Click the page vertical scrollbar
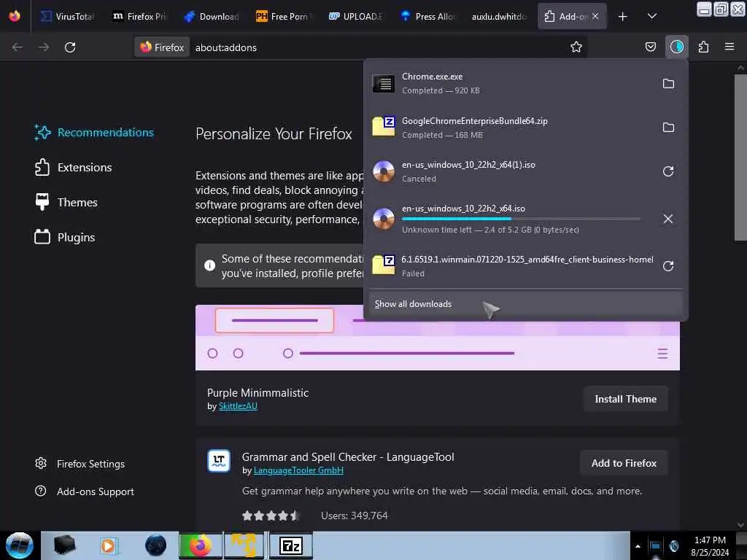 tap(740, 157)
